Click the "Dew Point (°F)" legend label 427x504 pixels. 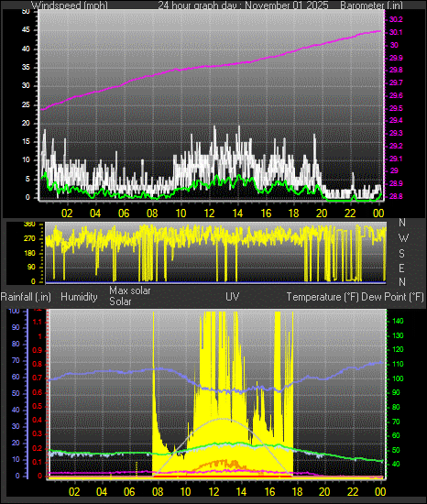click(x=392, y=297)
